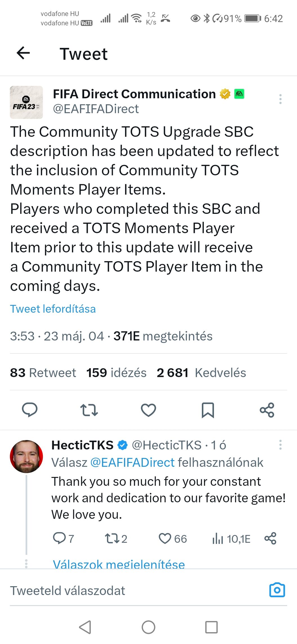Retweet the FIFA Direct tweet
The height and width of the screenshot is (644, 297).
coord(89,410)
